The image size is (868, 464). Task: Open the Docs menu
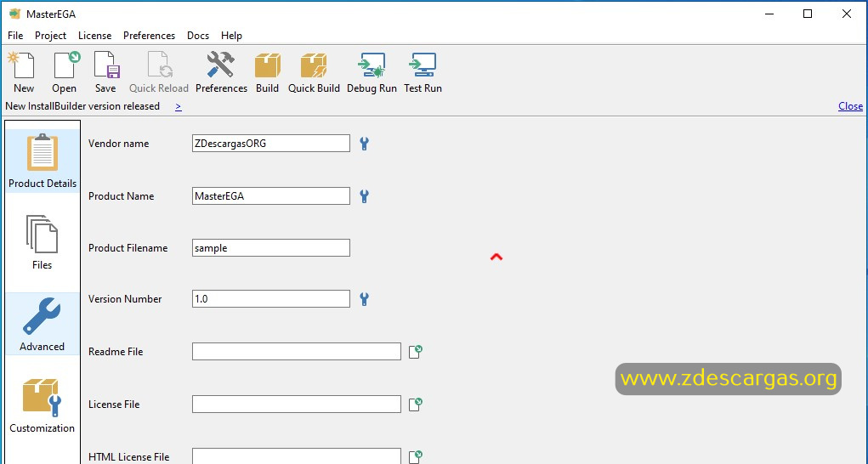(x=197, y=36)
